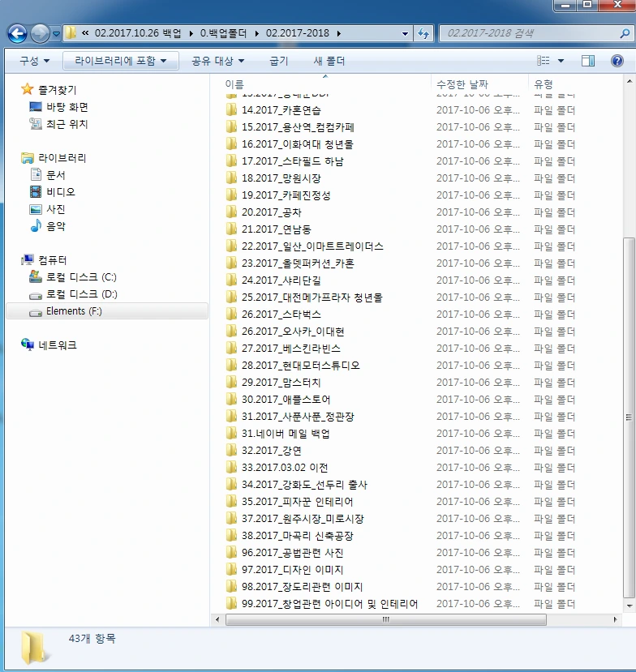The width and height of the screenshot is (636, 672).
Task: Select 네트워크 in the navigation pane
Action: [58, 345]
